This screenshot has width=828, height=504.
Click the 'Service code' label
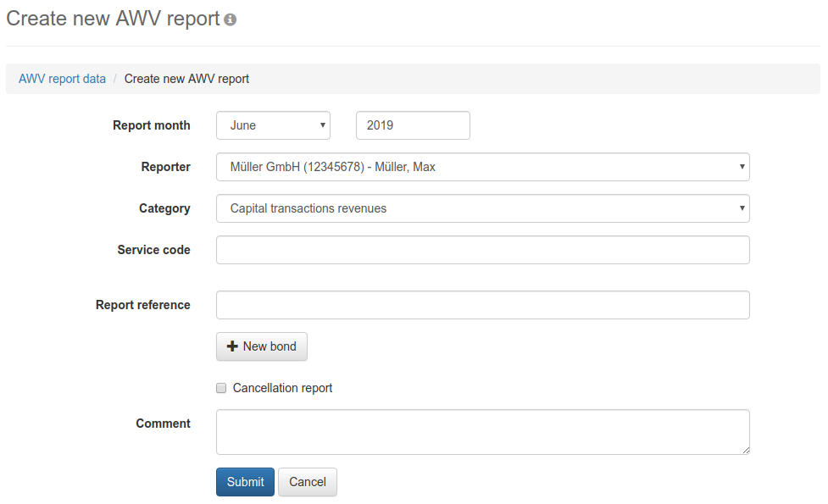point(153,250)
